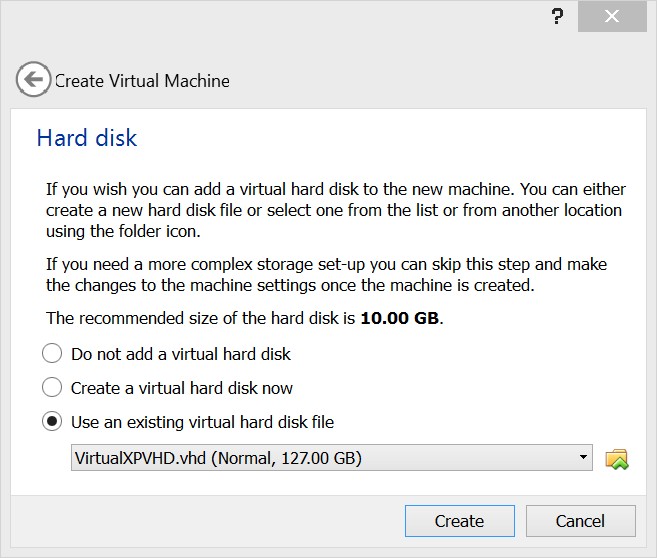The height and width of the screenshot is (558, 657).
Task: Expand the disk file dropdown arrow
Action: (583, 459)
